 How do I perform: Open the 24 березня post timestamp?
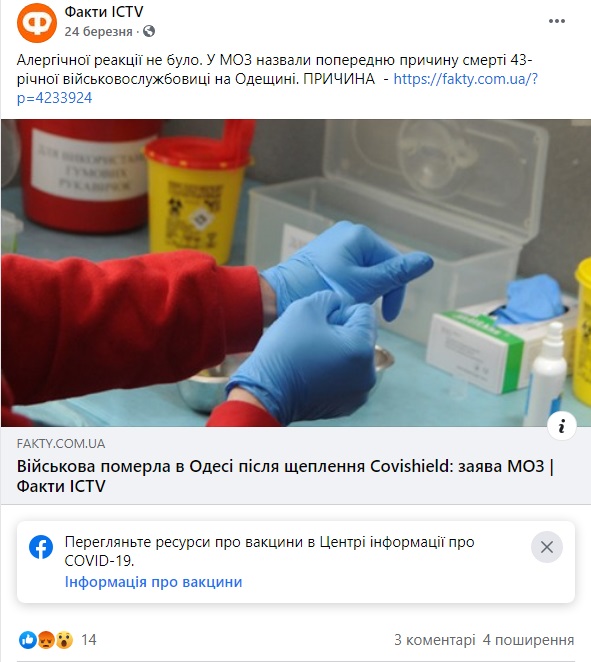tap(98, 32)
